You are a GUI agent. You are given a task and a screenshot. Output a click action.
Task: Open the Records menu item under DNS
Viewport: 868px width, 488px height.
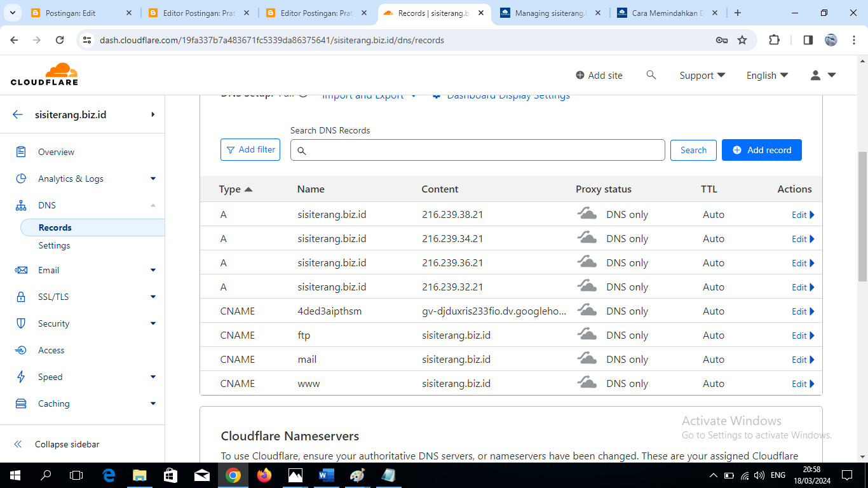tap(92, 227)
